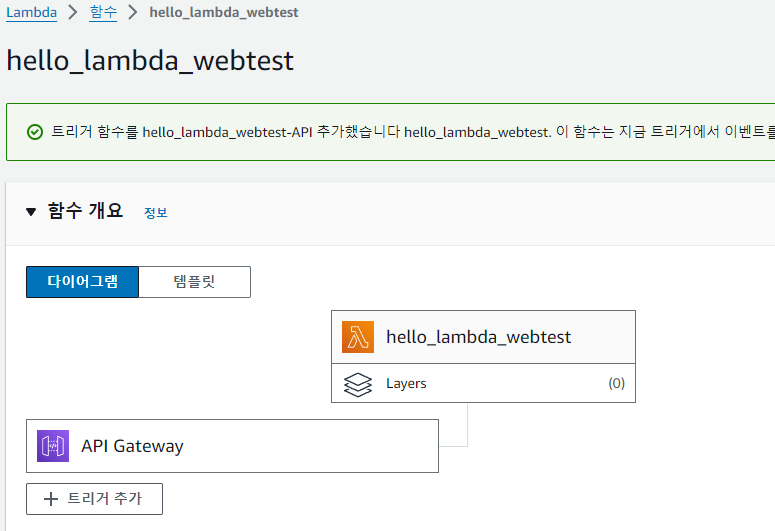
Task: Click the green success checkmark icon
Action: pyautogui.click(x=35, y=132)
